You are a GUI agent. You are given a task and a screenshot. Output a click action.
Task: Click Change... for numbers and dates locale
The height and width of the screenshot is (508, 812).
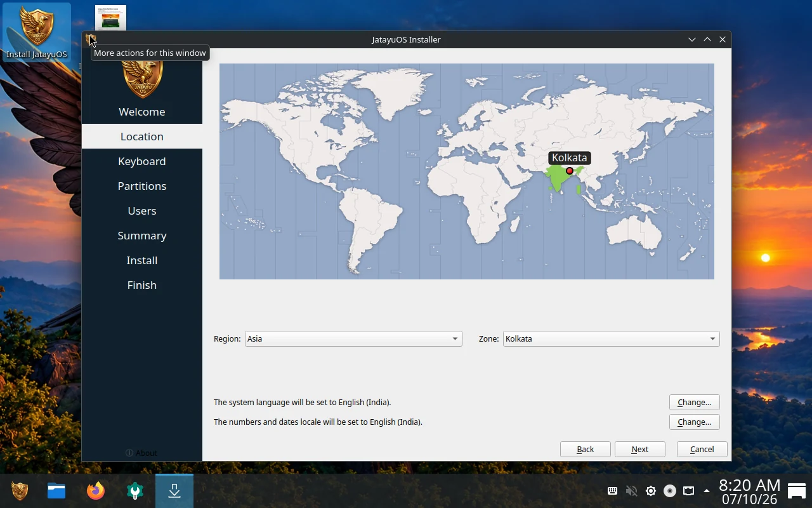[x=695, y=422]
